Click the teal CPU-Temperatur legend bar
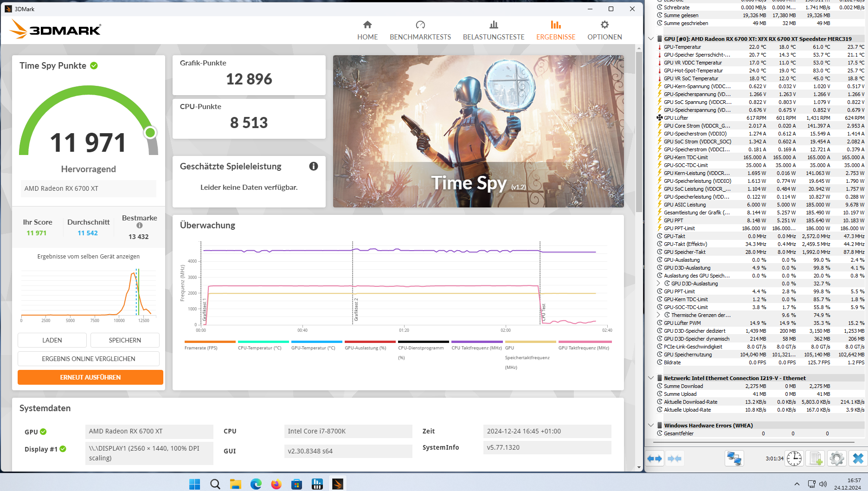Screen dimensions: 868x491 264,342
